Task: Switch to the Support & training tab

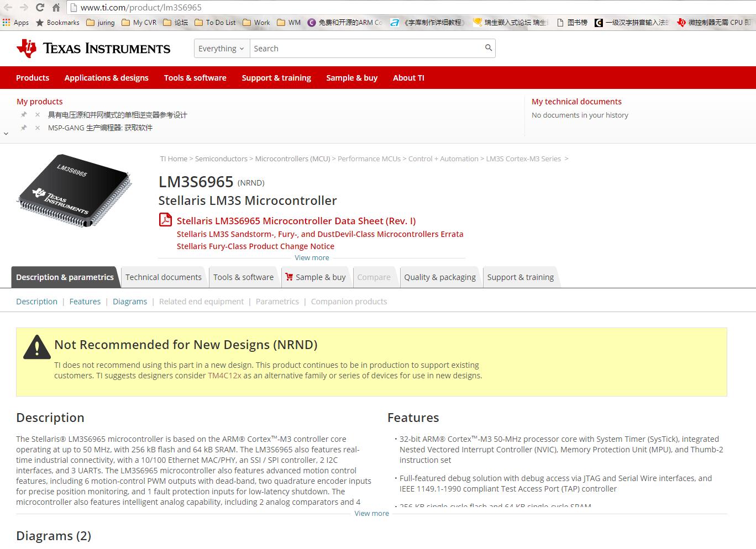Action: coord(521,277)
